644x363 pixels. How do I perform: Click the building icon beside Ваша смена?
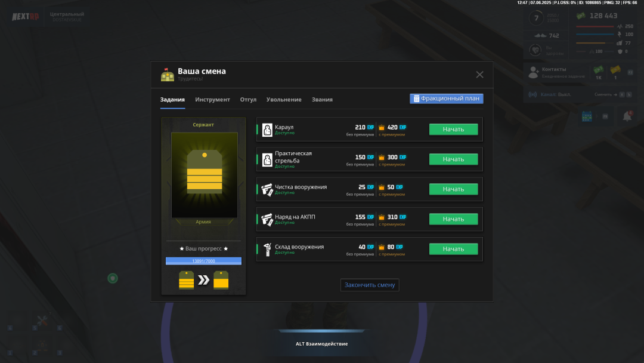(x=168, y=75)
